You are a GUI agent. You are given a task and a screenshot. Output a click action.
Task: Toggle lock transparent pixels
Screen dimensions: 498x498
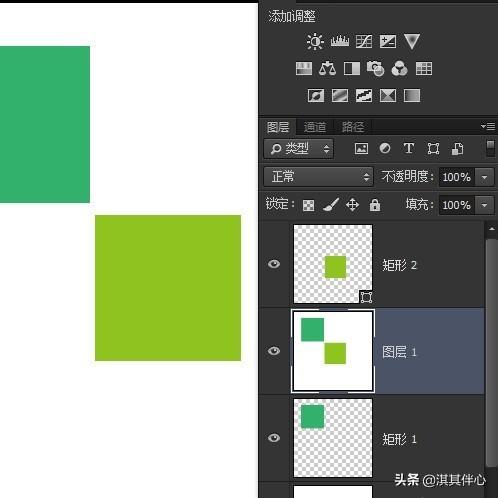[308, 205]
